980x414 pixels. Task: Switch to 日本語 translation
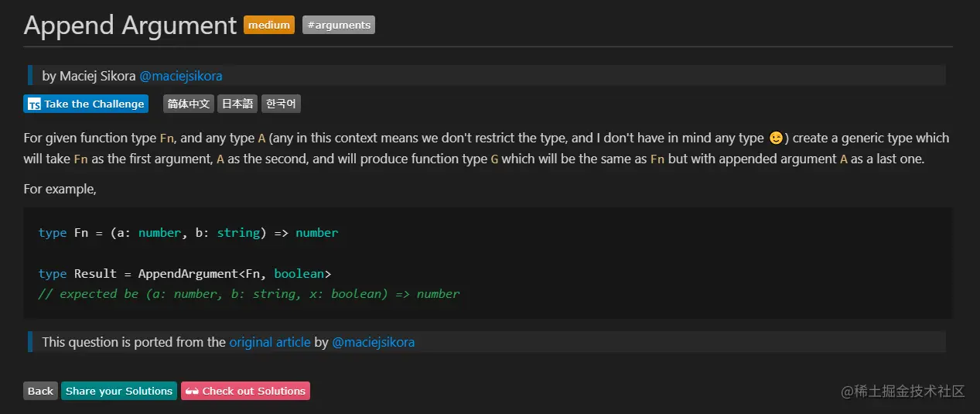pos(237,104)
